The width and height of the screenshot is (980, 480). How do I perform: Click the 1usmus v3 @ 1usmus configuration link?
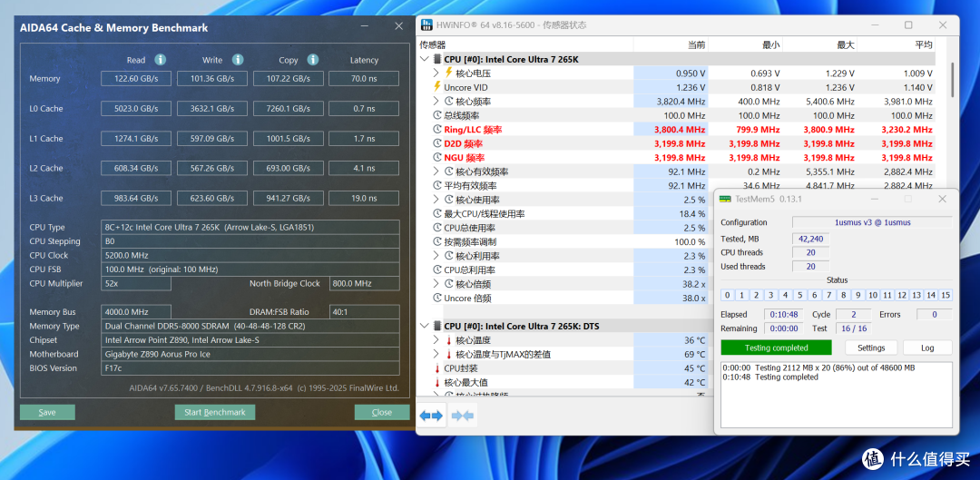[873, 222]
